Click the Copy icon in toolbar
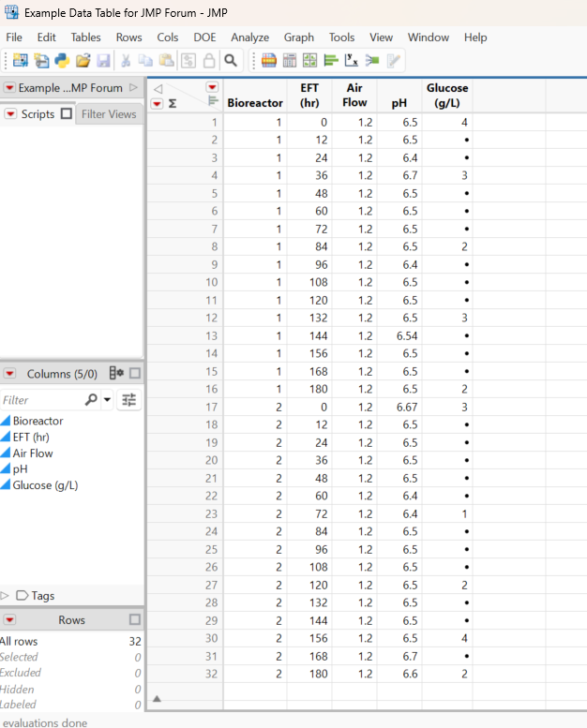587x728 pixels. pos(146,60)
